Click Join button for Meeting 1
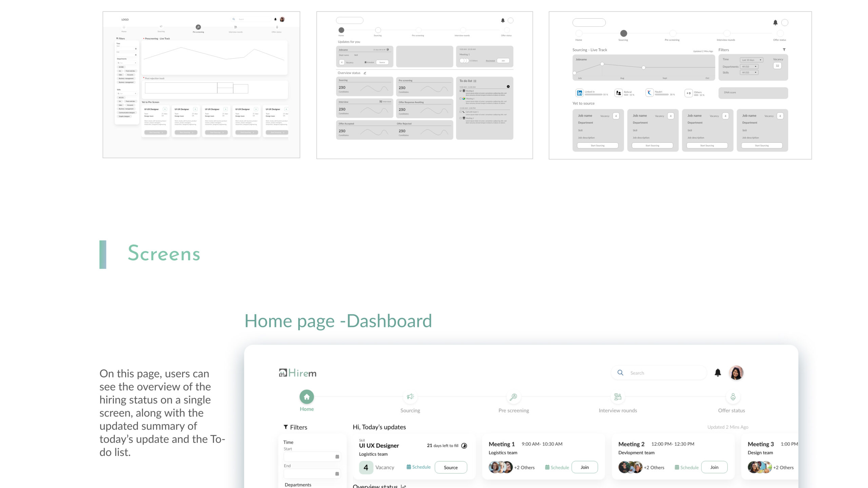 [585, 467]
